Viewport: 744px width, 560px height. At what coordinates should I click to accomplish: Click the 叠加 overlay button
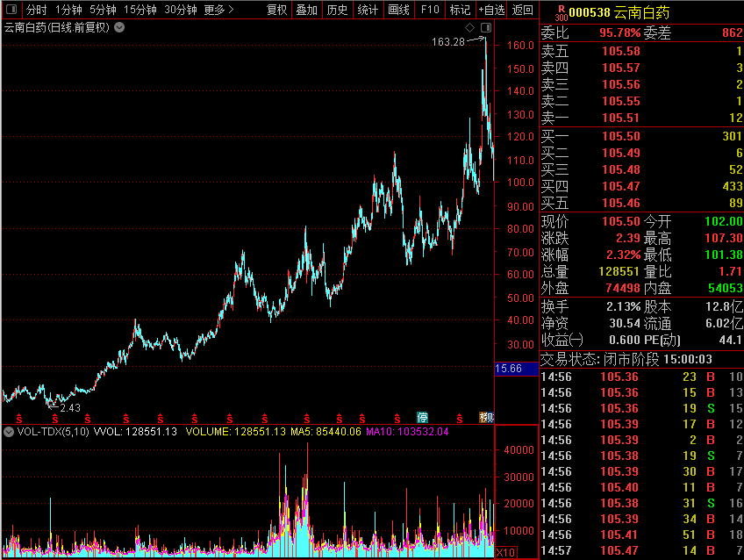pyautogui.click(x=306, y=10)
